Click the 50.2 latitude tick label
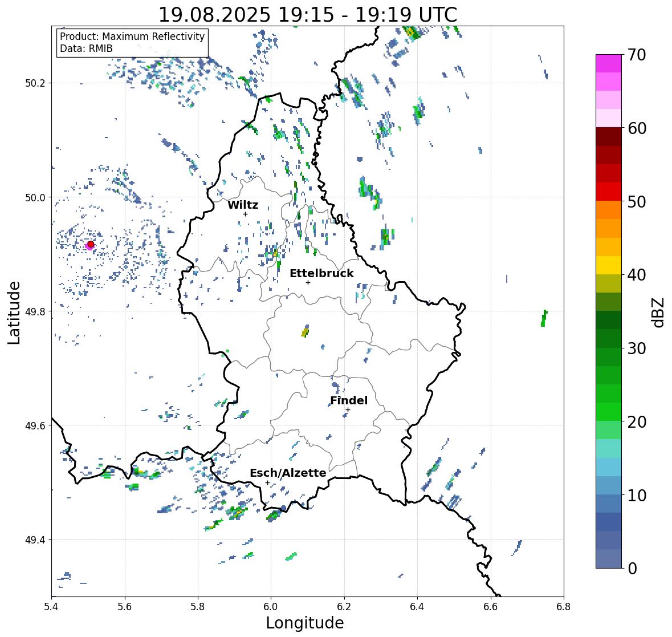The width and height of the screenshot is (672, 637). tap(35, 83)
